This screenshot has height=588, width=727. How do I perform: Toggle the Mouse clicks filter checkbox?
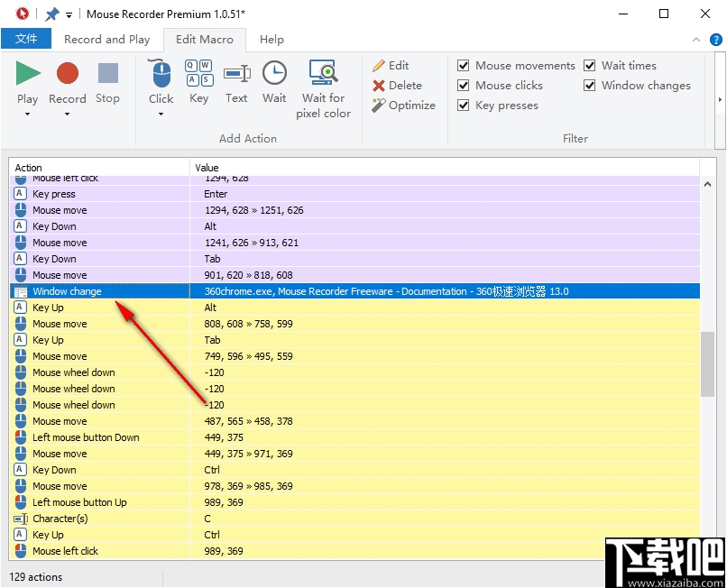[x=464, y=86]
